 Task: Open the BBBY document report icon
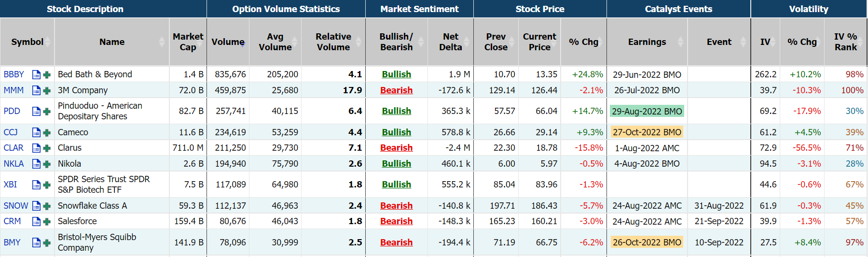[36, 74]
